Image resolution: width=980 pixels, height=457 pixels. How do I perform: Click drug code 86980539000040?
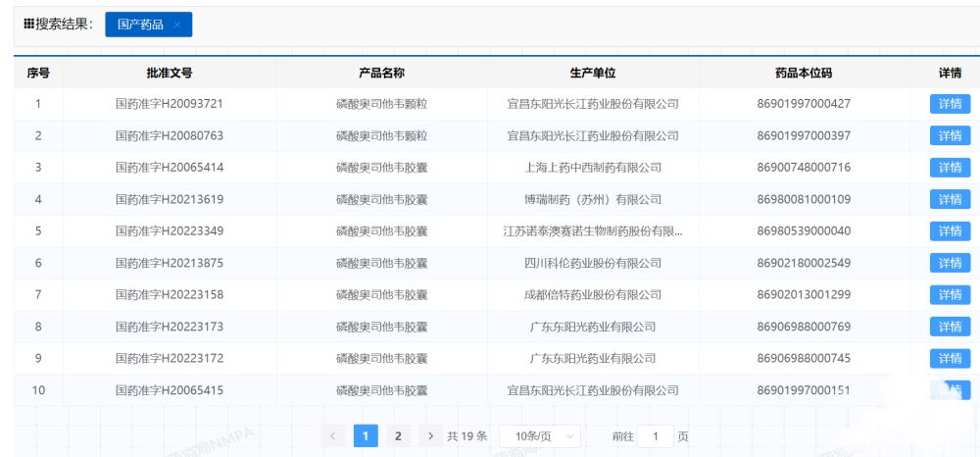804,231
